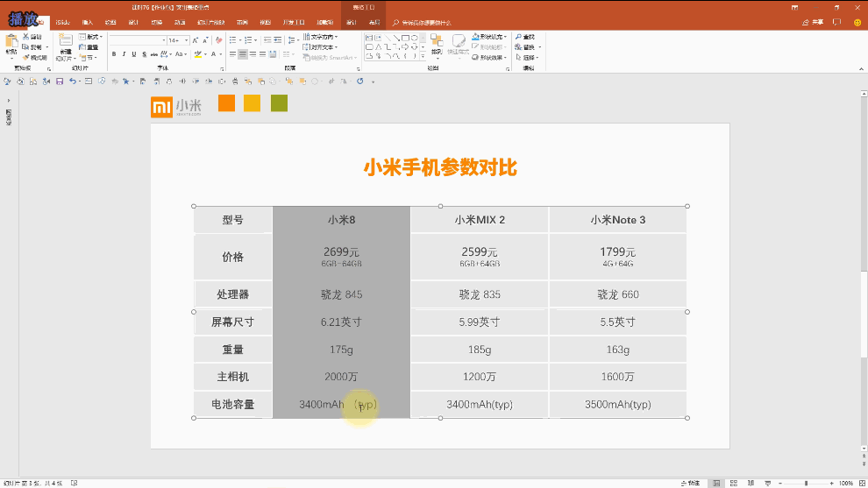This screenshot has height=488, width=868.
Task: Click the olive green color square
Action: (x=279, y=103)
